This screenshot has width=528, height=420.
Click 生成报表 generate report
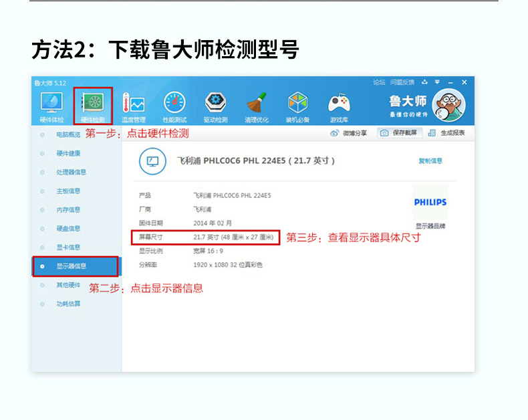point(446,133)
